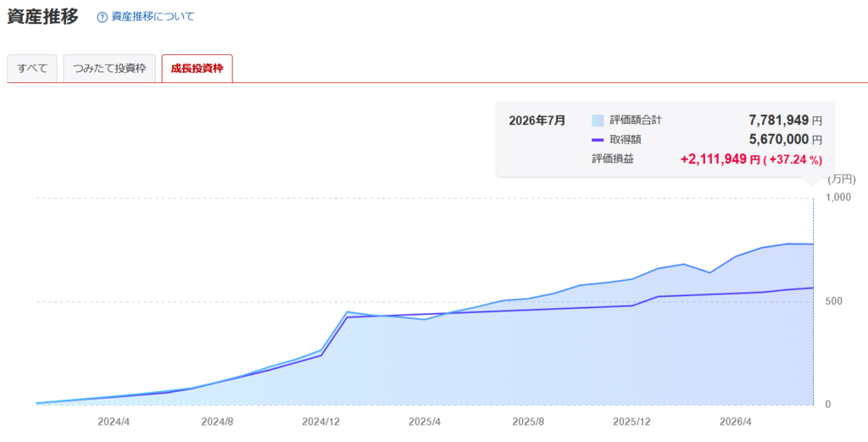Click the vertical dotted marker at 2026年7月
Screen dimensions: 868x442
click(813, 301)
